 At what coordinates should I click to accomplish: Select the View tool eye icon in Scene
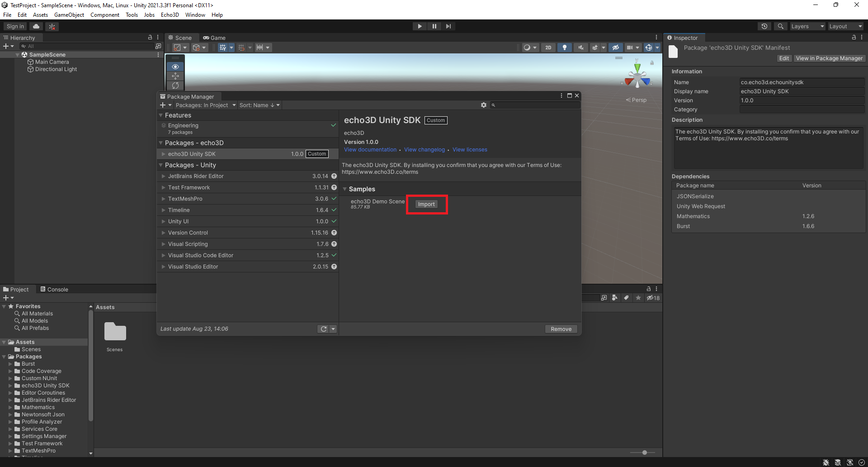[175, 67]
